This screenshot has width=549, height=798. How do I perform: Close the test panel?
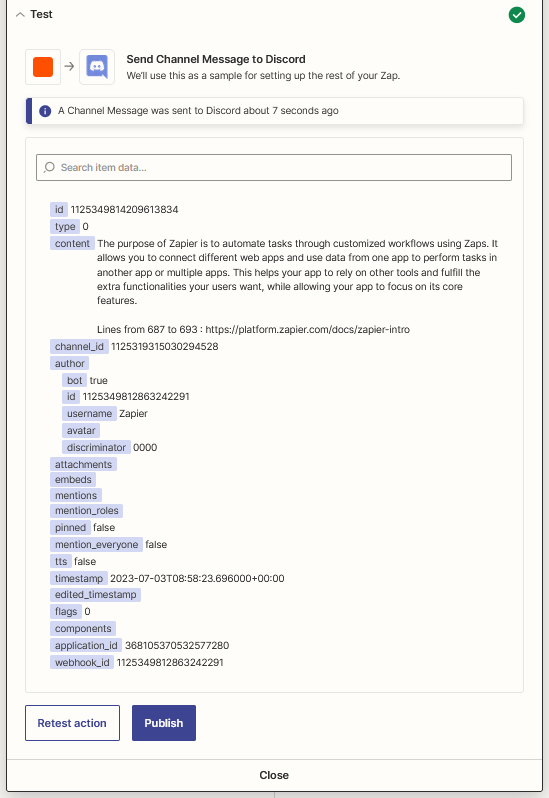[x=274, y=775]
